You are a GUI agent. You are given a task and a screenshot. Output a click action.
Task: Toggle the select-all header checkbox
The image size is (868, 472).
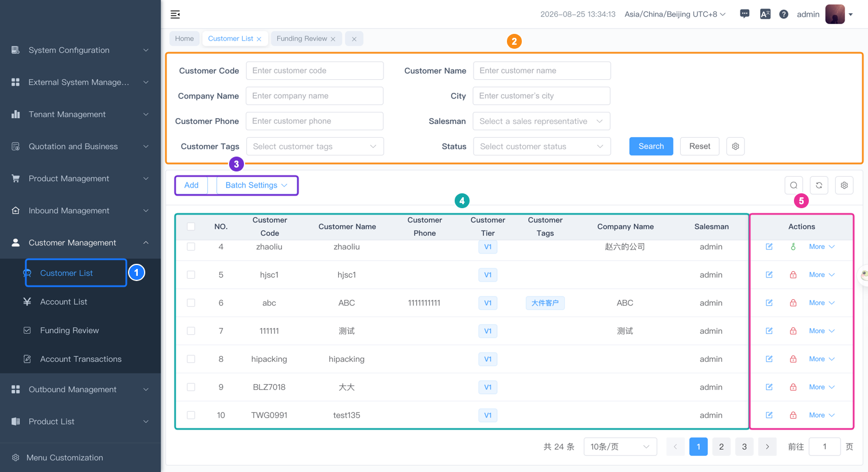tap(191, 227)
